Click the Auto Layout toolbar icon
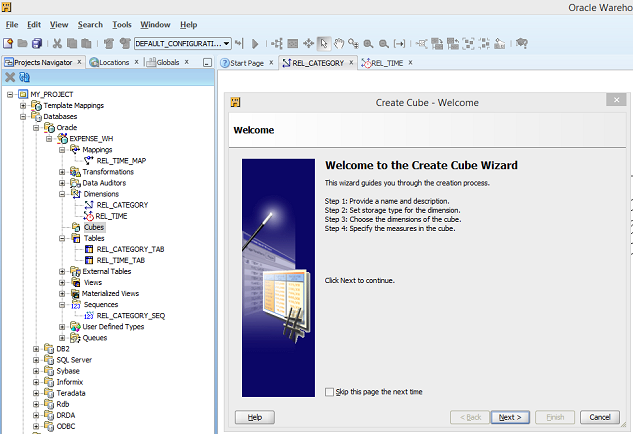The height and width of the screenshot is (434, 633). pyautogui.click(x=277, y=43)
